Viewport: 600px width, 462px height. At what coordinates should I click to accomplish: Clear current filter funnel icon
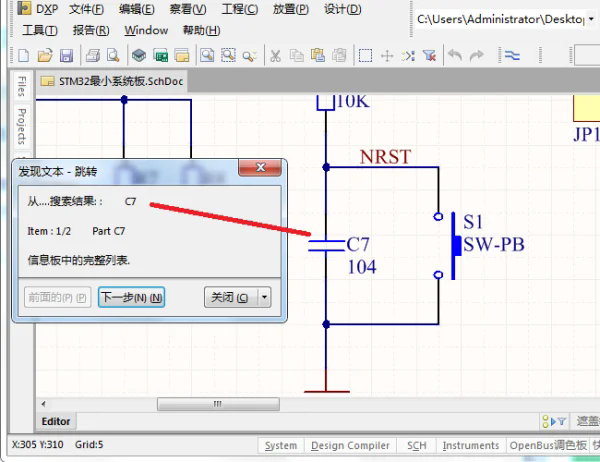click(x=429, y=56)
